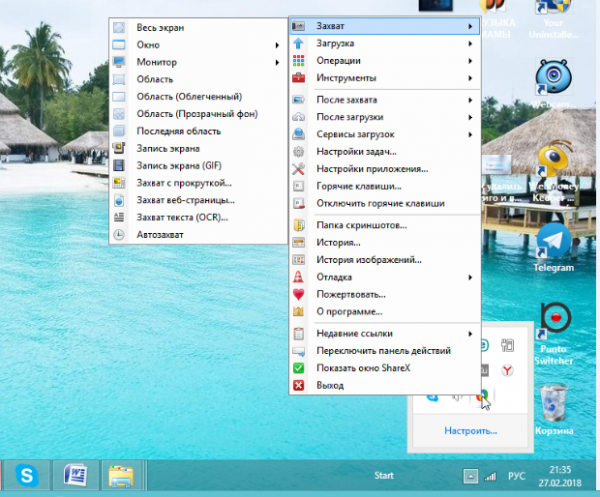Screen dimensions: 600x497
Task: Expand the После захвата submenu arrow
Action: point(470,100)
